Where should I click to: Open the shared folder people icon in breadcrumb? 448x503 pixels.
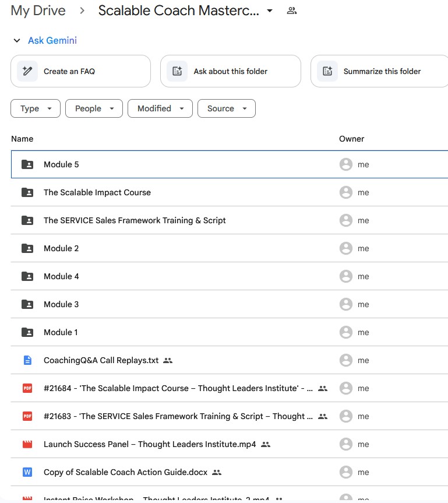pos(291,10)
